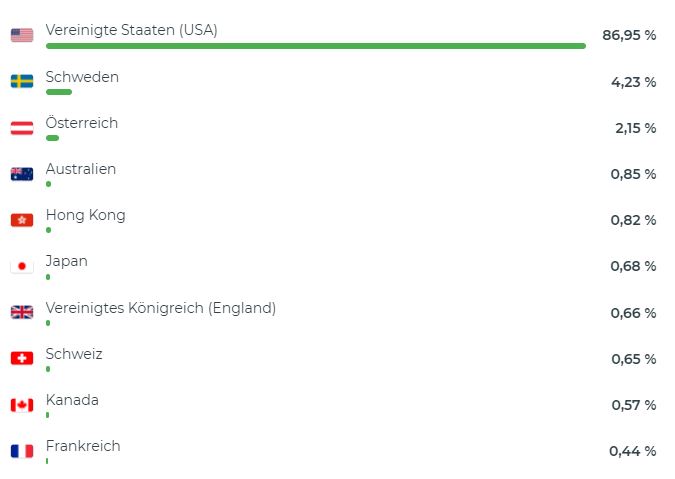Screen dimensions: 675x479
Task: Click the Australia flag icon
Action: [22, 174]
